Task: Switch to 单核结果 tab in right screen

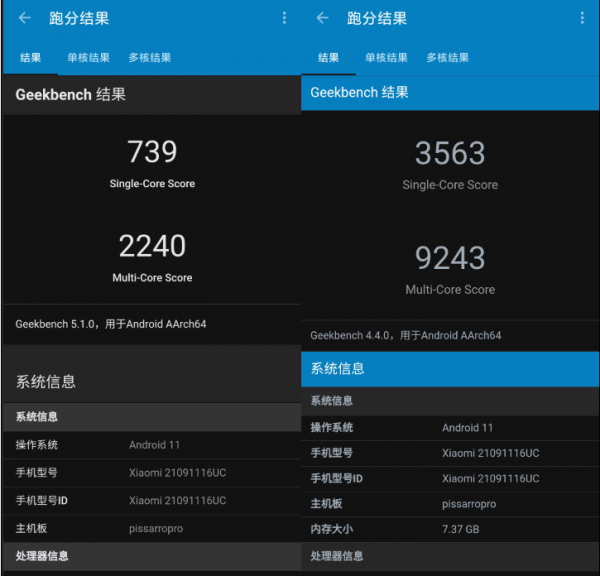Action: tap(386, 58)
